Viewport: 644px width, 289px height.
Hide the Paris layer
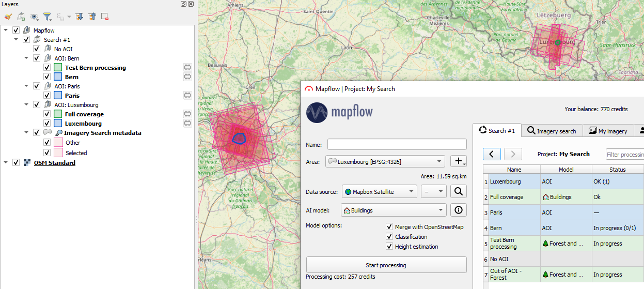pos(47,96)
